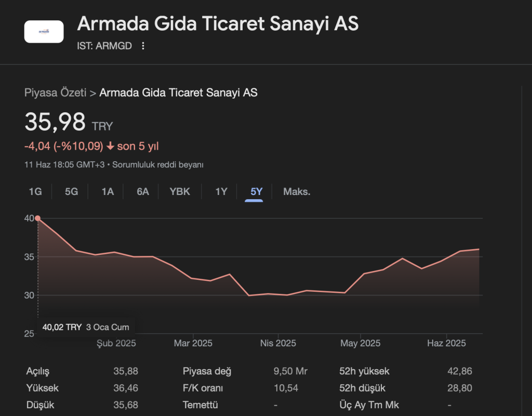Click the Nis 2025 axis label

pos(278,343)
